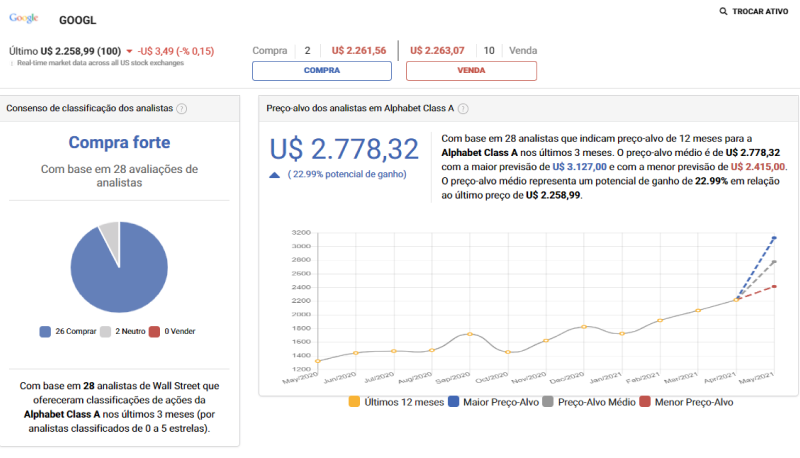The height and width of the screenshot is (458, 800).
Task: Click the last price U$ 2.258,99 (100)
Action: coord(81,51)
